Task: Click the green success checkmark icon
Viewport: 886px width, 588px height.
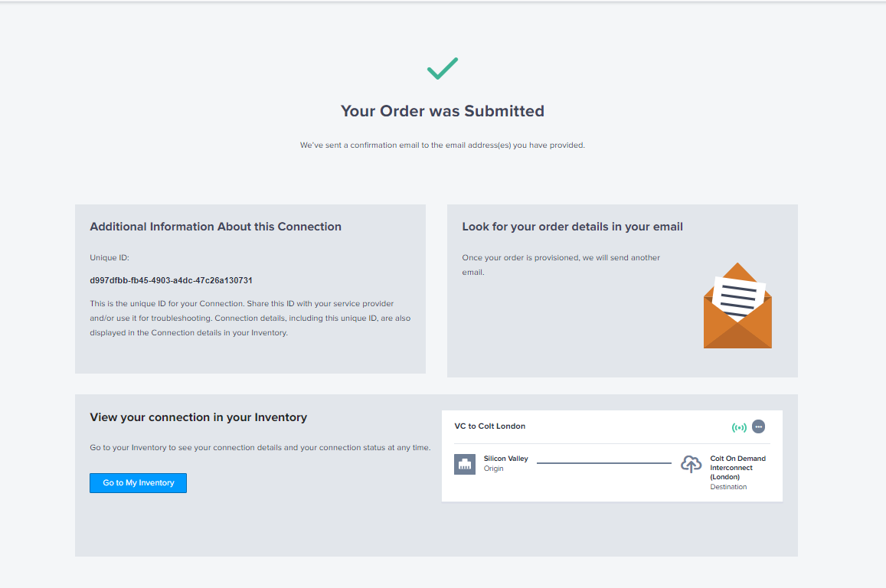Action: tap(443, 68)
